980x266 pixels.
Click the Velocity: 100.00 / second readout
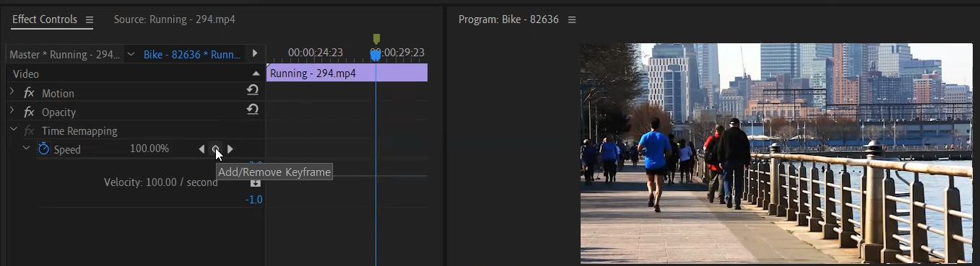[x=160, y=182]
